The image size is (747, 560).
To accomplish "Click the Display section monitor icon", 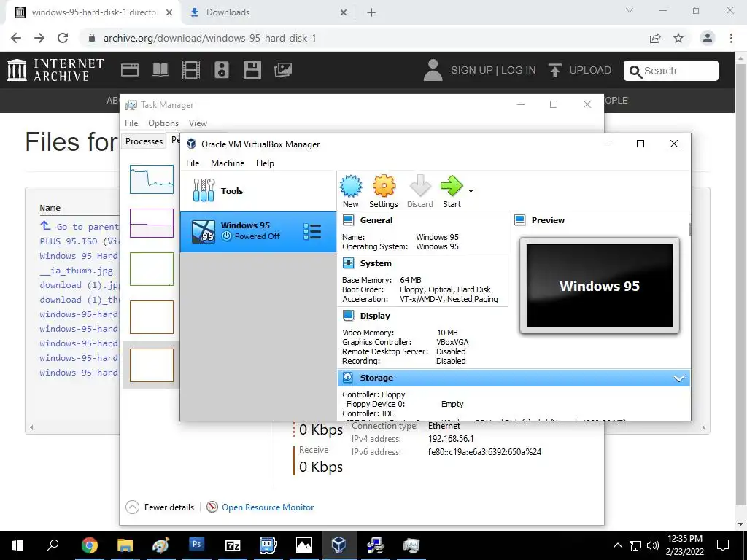I will pos(349,315).
